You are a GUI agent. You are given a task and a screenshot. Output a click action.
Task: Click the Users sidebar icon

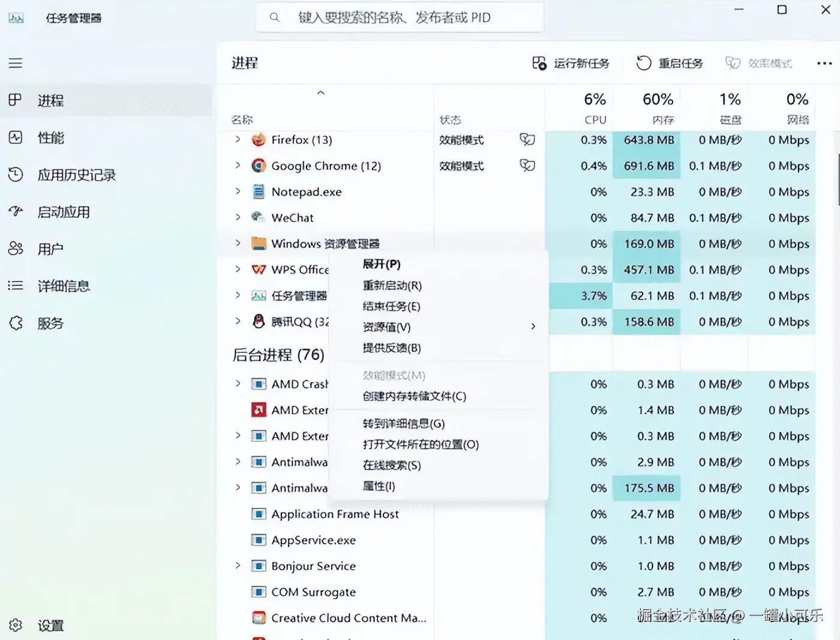click(16, 249)
